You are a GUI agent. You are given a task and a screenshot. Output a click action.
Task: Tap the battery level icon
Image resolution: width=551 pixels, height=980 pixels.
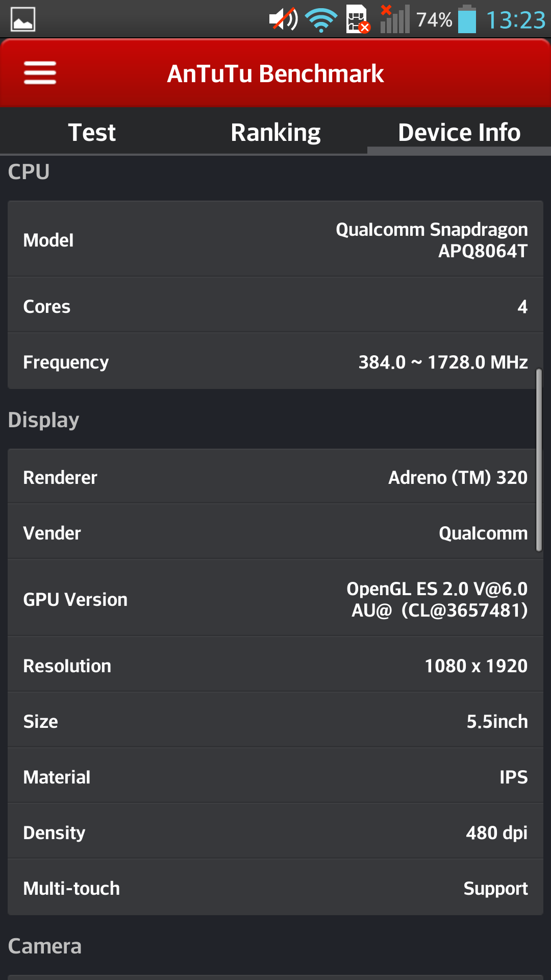(x=467, y=19)
